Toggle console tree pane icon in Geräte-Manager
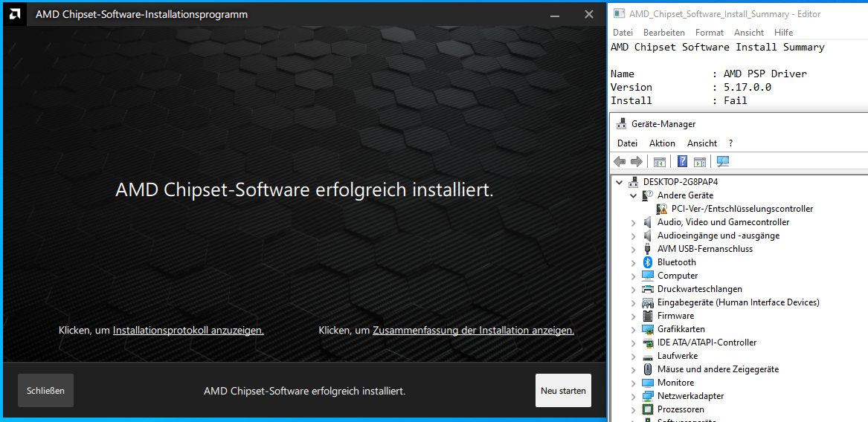The image size is (868, 422). point(659,161)
